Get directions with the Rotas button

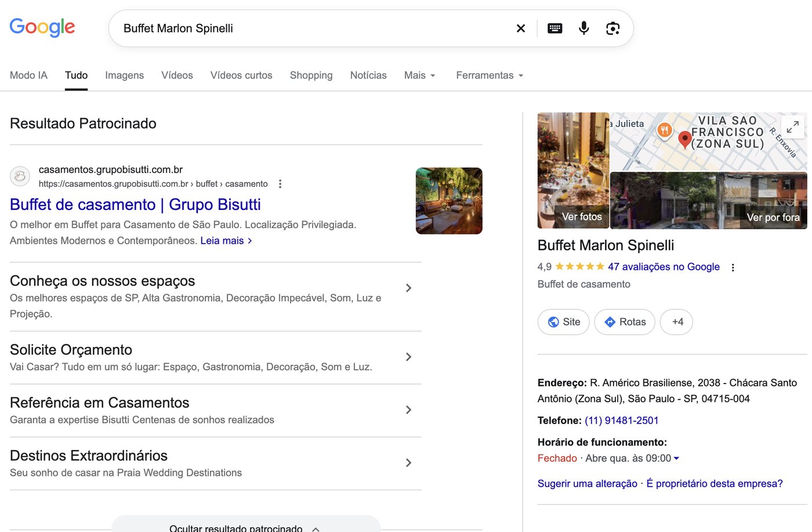[625, 322]
